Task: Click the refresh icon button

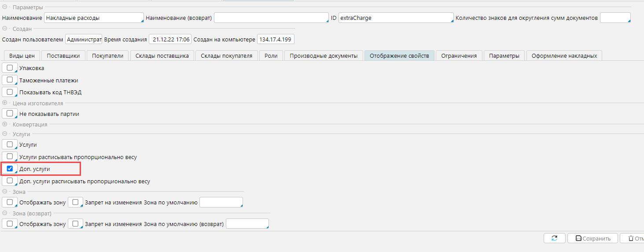Action: tap(554, 238)
